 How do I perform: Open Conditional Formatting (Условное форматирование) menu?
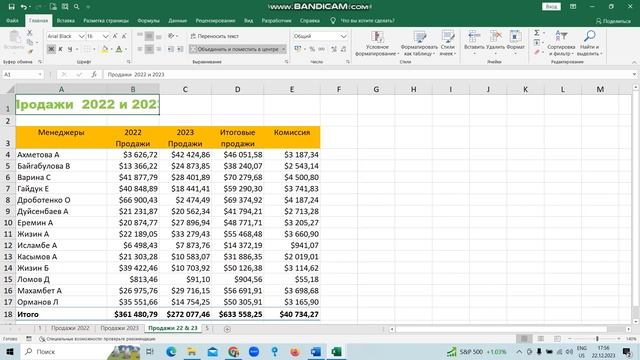click(x=376, y=43)
